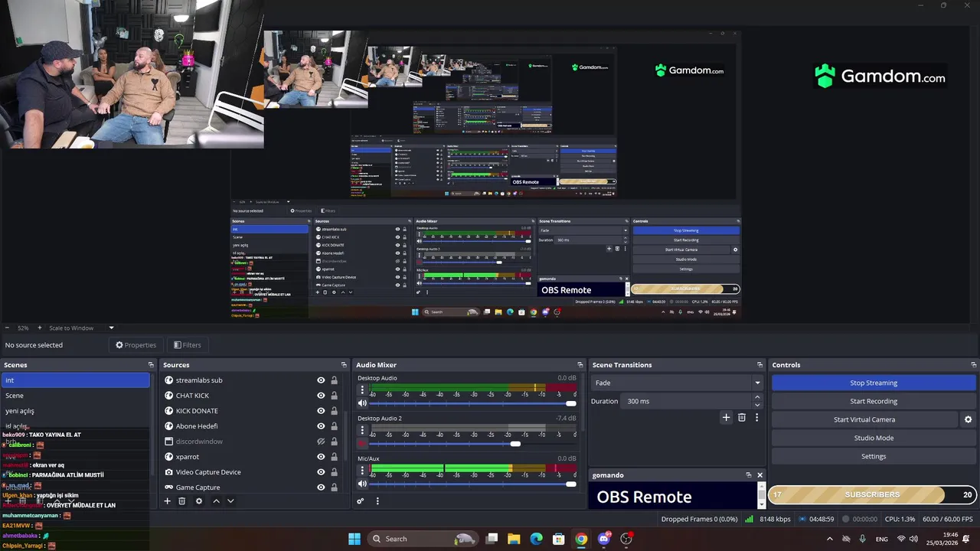Hide the Video Capture Device source
980x551 pixels.
click(x=321, y=472)
